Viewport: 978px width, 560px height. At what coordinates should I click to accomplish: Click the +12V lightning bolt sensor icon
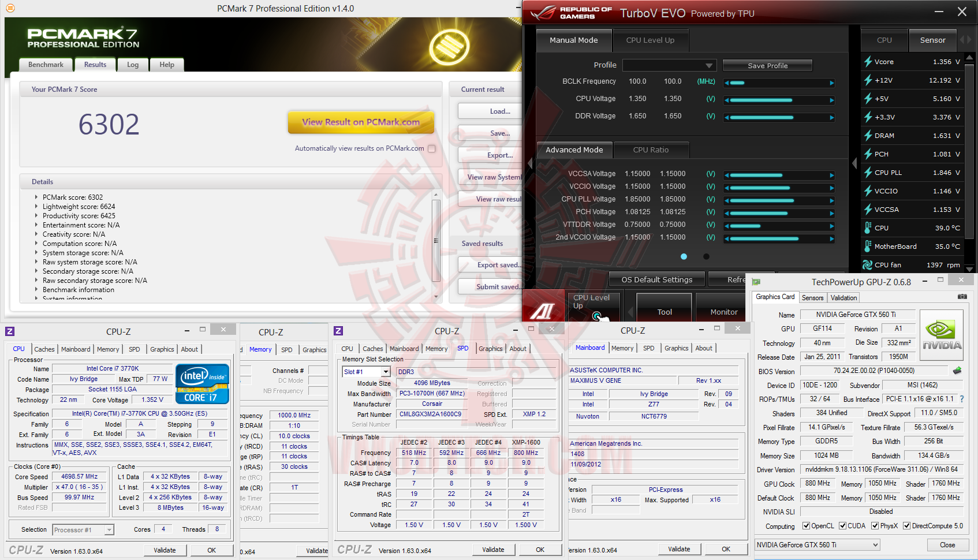tap(868, 80)
